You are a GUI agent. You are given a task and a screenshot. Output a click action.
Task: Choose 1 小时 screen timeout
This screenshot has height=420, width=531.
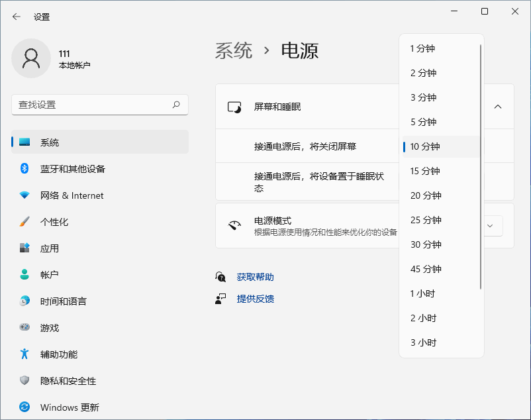[x=424, y=293]
